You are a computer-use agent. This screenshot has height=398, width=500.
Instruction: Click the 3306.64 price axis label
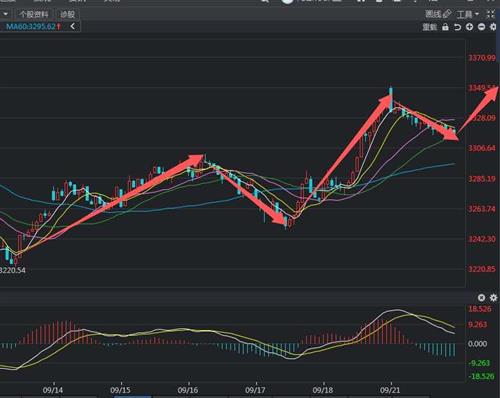point(482,148)
